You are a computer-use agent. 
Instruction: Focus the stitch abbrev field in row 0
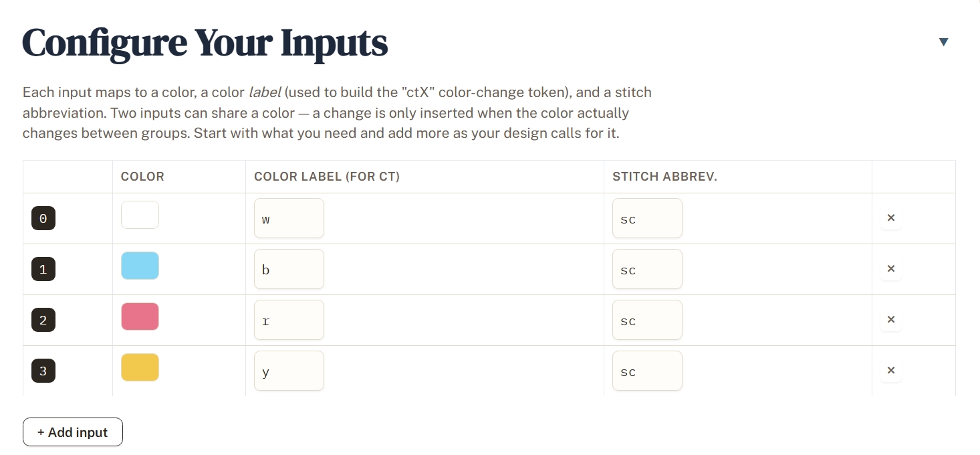[647, 218]
